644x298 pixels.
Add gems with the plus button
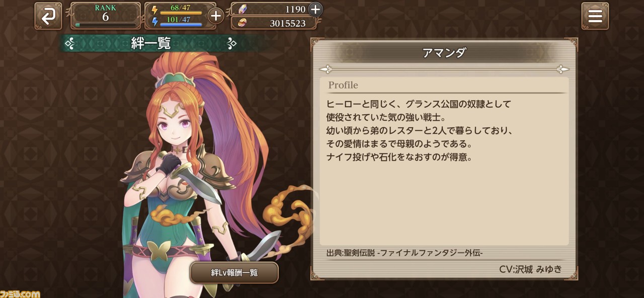[x=315, y=9]
